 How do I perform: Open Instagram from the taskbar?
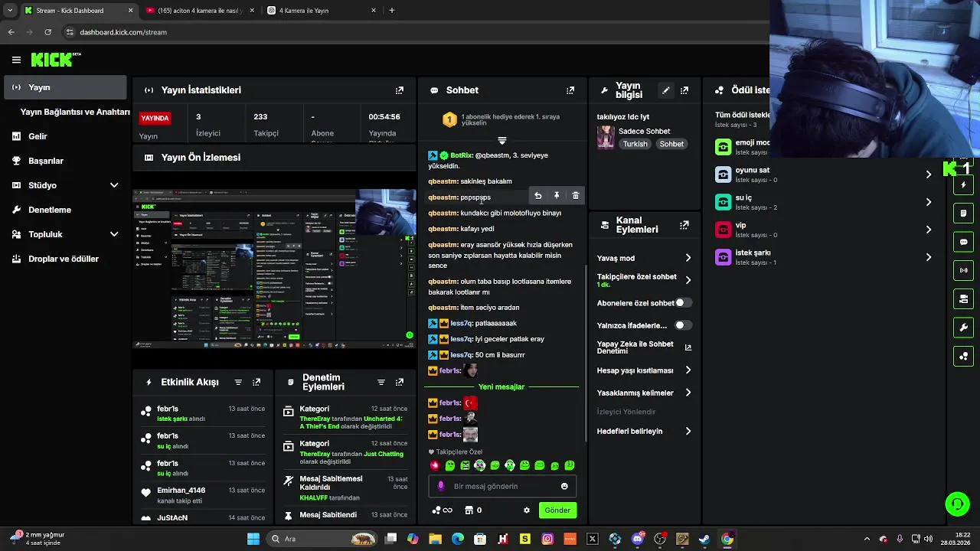click(547, 539)
